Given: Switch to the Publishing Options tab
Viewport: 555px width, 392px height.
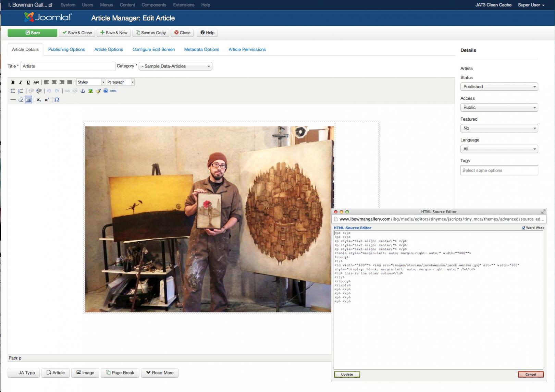Looking at the screenshot, I should (66, 49).
